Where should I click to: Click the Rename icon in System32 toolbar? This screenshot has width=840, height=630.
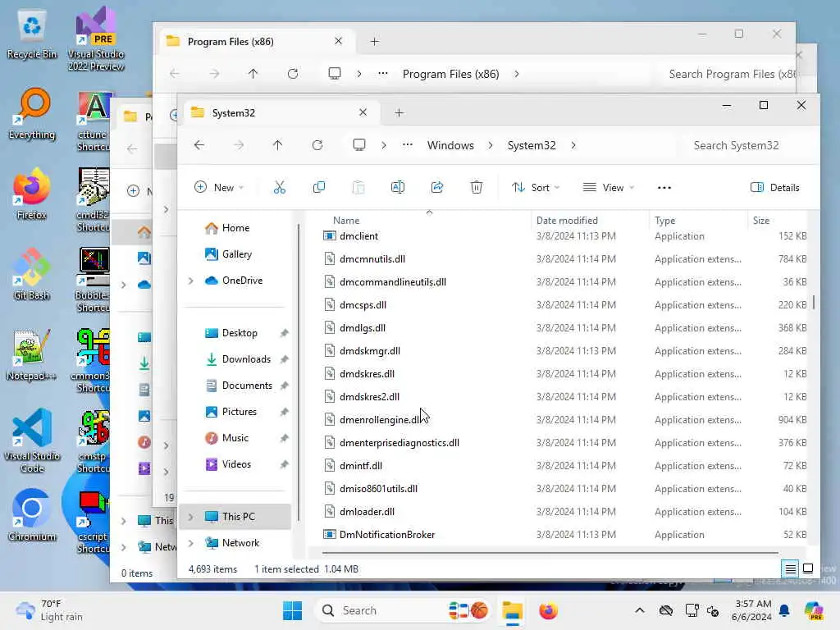(x=398, y=187)
